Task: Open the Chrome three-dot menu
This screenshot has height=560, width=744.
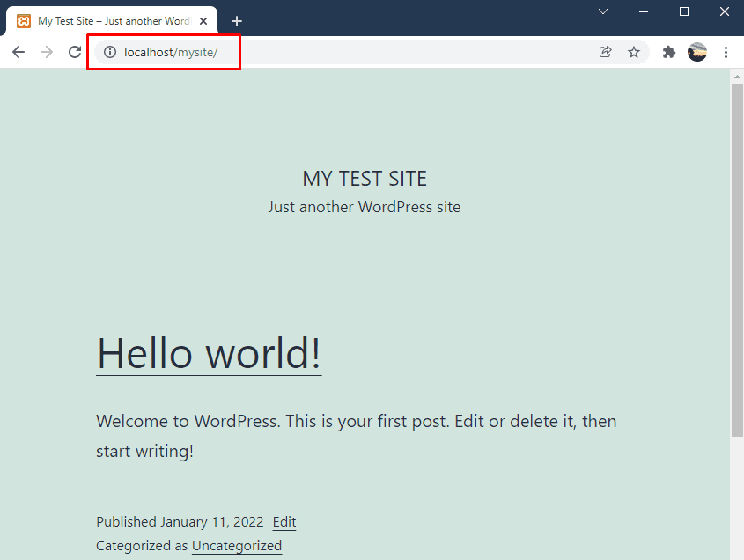Action: [726, 52]
